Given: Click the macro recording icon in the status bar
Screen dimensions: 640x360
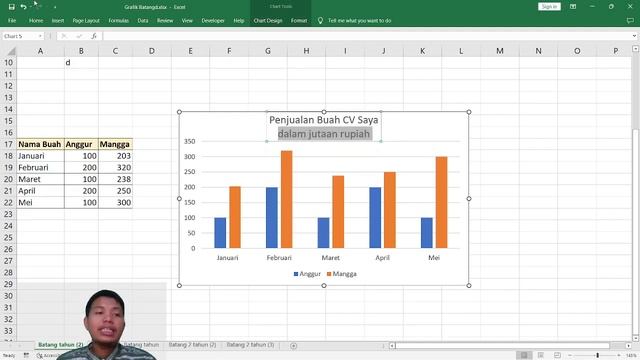Looking at the screenshot, I should 26,356.
